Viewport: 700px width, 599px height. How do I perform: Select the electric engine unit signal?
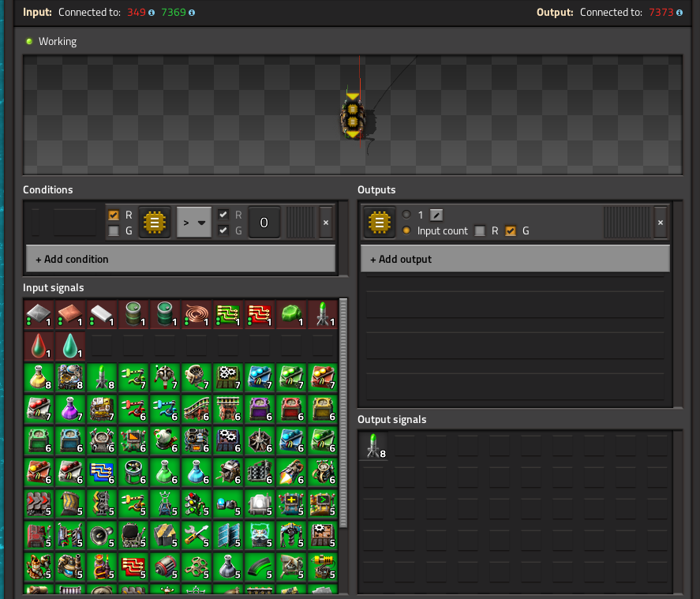165,567
